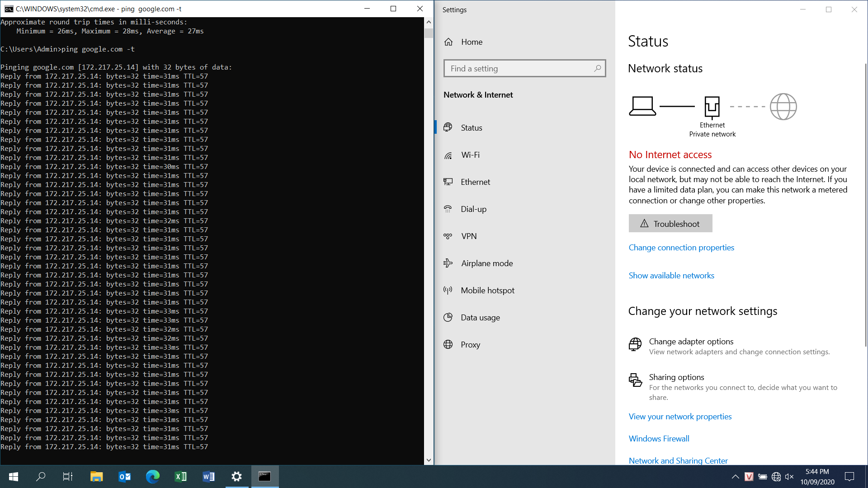Click the search magnifier in Find a setting
Screen dimensions: 868x488
coord(598,68)
